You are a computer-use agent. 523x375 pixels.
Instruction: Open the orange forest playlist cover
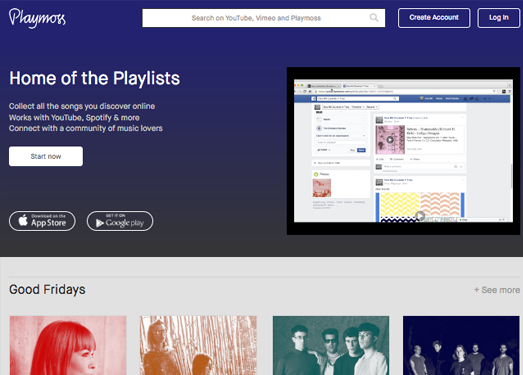(x=198, y=345)
